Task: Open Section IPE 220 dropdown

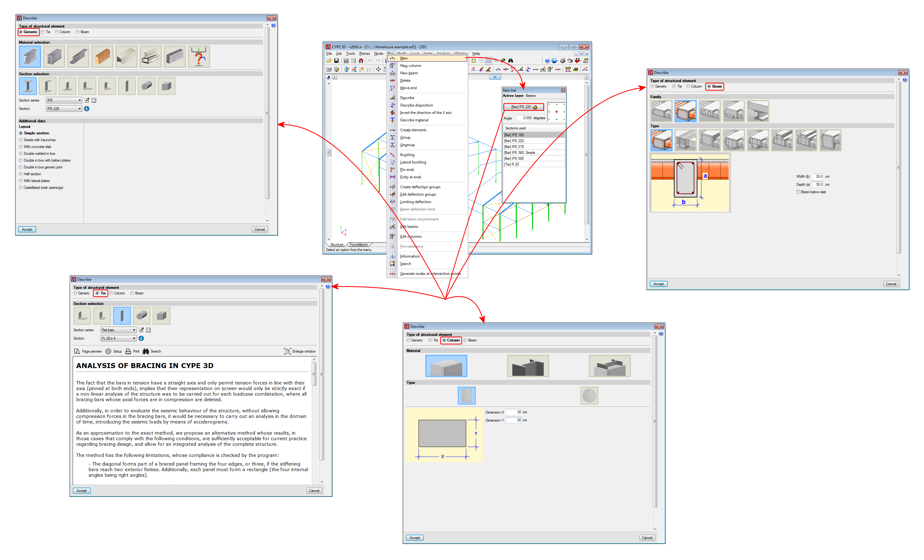Action: 64,109
